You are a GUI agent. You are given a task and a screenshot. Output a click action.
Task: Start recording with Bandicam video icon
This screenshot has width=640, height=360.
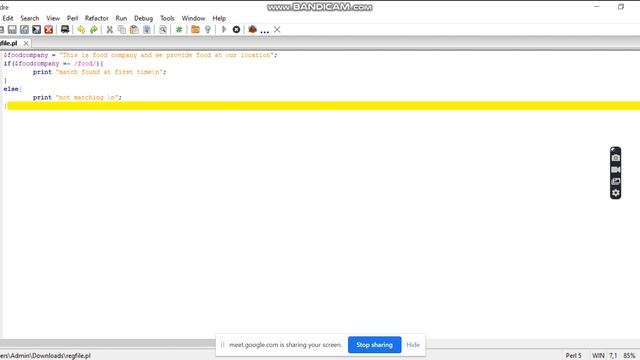pos(616,169)
